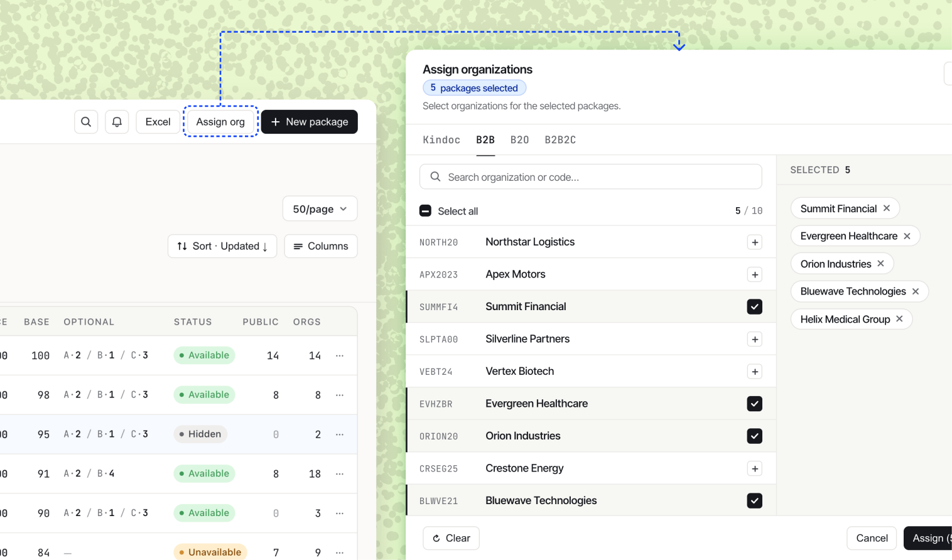Click the OPTIONAL column header
The width and height of the screenshot is (952, 560).
pyautogui.click(x=89, y=322)
